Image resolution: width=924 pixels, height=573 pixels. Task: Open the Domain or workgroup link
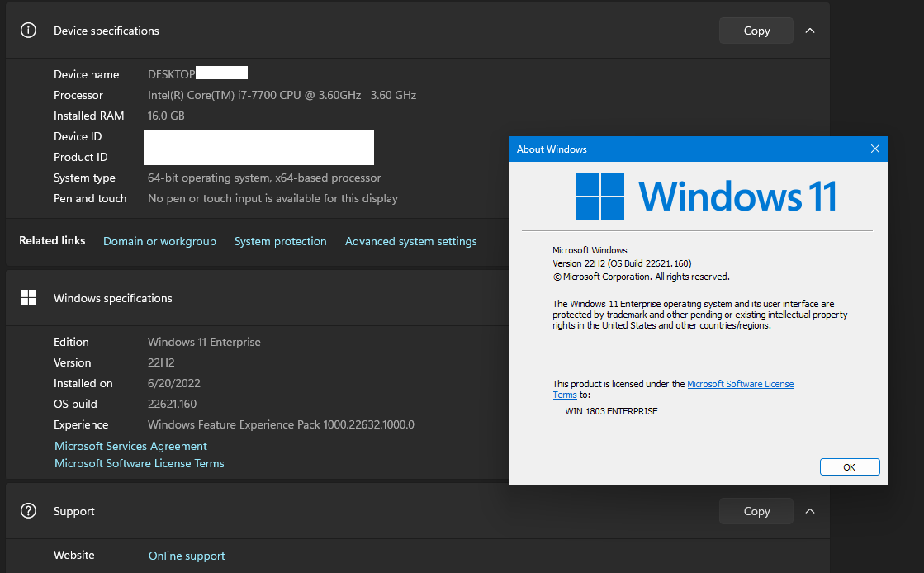pyautogui.click(x=159, y=241)
